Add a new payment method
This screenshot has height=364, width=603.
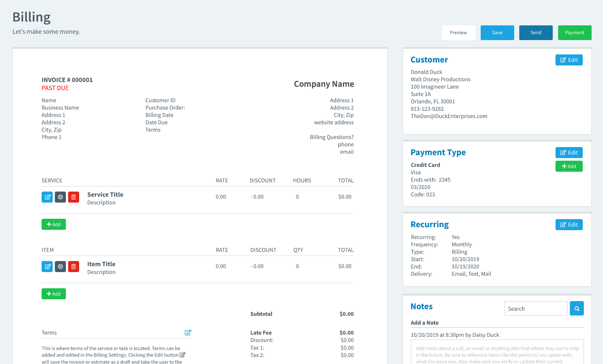click(x=569, y=166)
